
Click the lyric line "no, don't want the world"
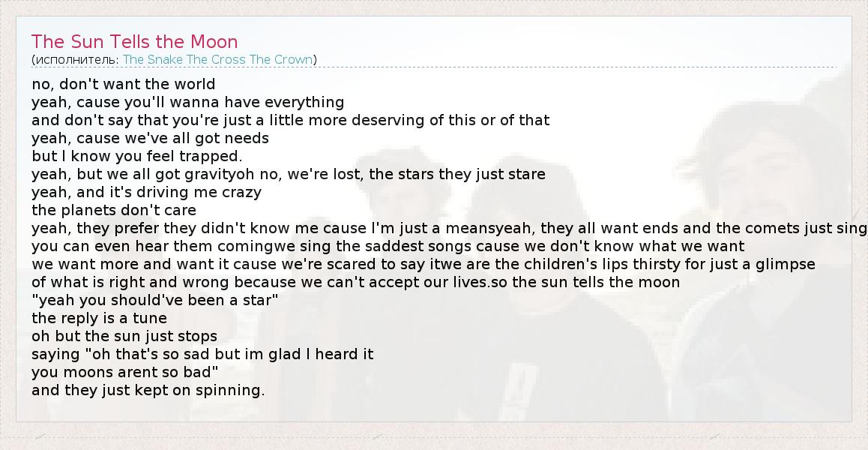tap(124, 84)
